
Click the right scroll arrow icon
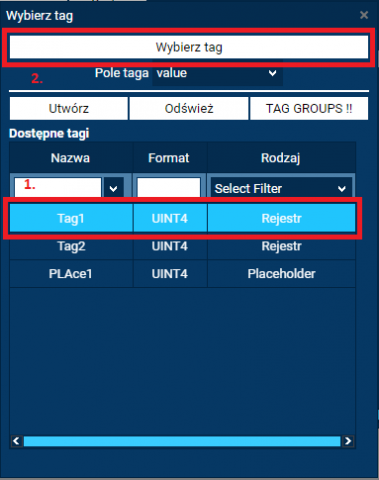[348, 441]
